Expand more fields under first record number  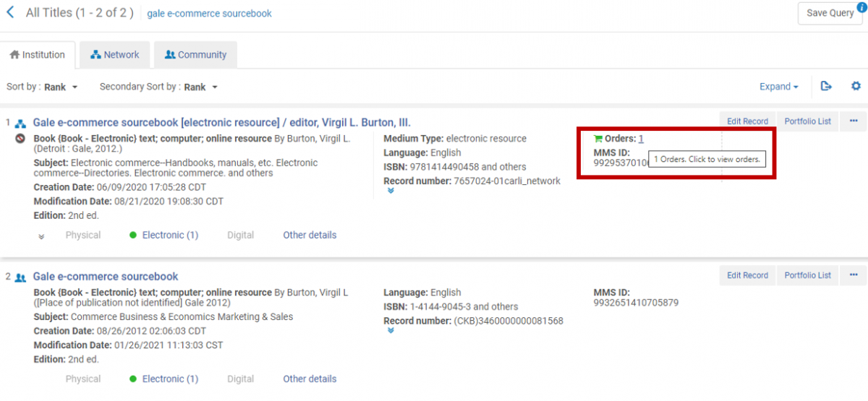(x=391, y=191)
